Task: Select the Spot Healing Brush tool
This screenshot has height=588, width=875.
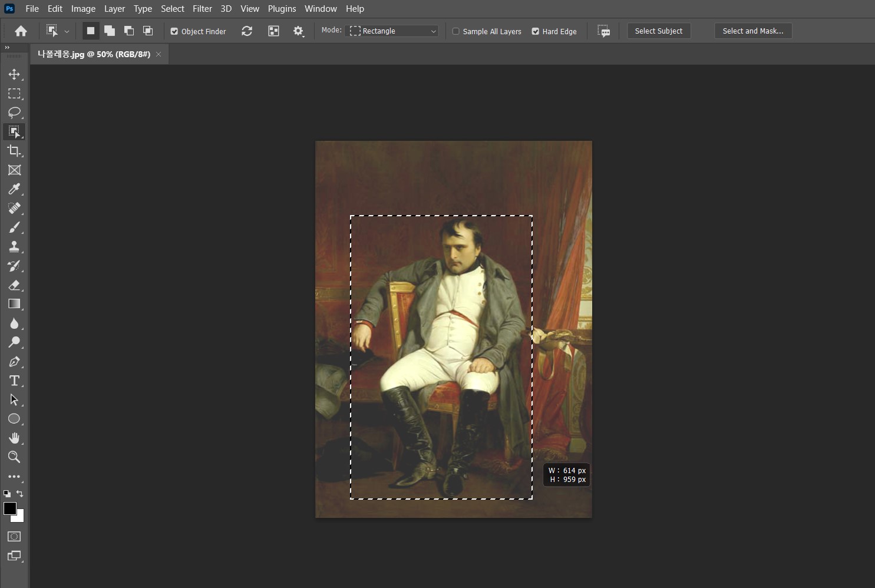Action: [14, 208]
